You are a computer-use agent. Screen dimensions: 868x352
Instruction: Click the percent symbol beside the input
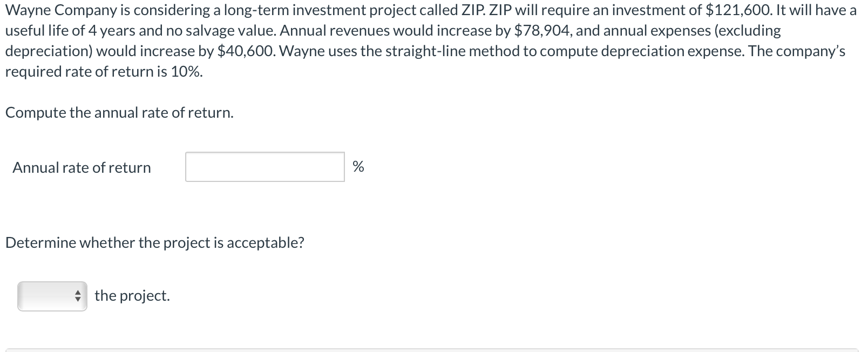[358, 167]
